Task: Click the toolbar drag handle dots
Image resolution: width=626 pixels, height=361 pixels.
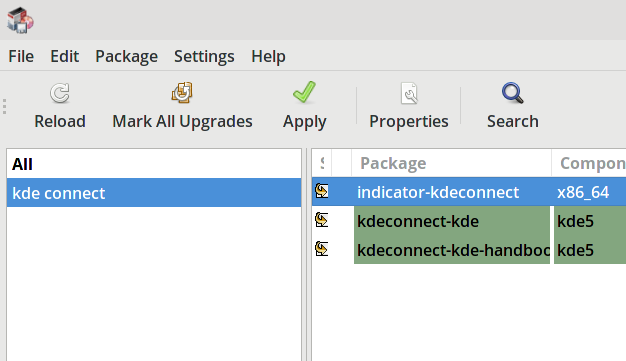Action: 4,107
